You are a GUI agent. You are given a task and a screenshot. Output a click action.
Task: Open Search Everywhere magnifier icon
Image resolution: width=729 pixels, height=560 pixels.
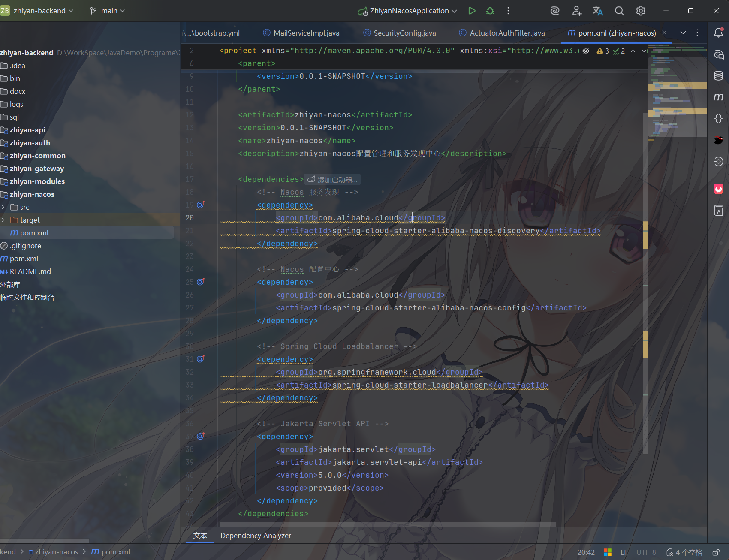619,11
